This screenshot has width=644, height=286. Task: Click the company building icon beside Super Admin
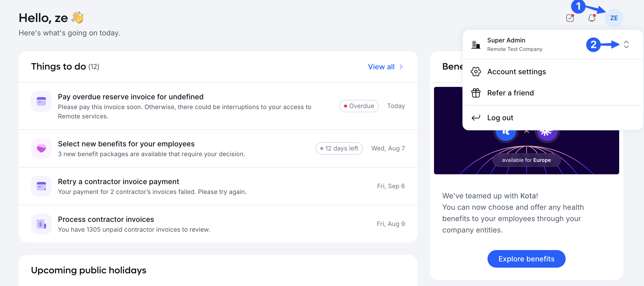pos(476,44)
